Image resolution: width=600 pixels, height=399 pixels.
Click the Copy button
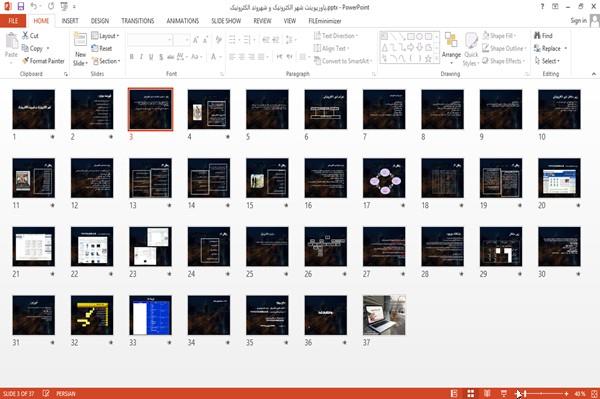point(32,48)
